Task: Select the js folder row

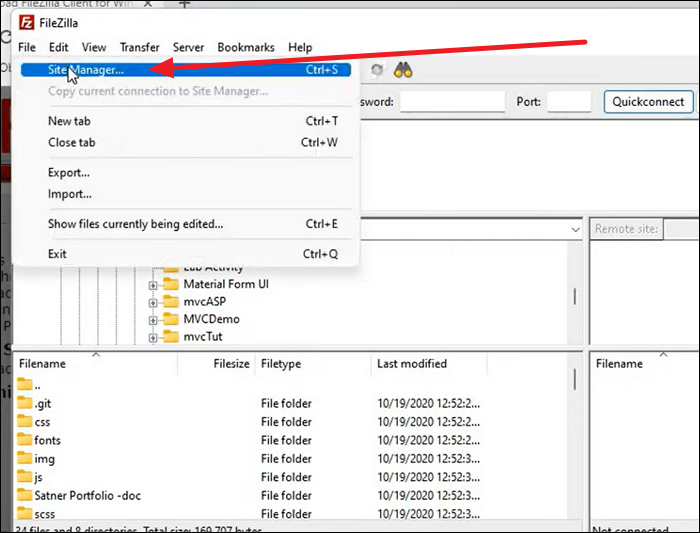Action: [292, 477]
